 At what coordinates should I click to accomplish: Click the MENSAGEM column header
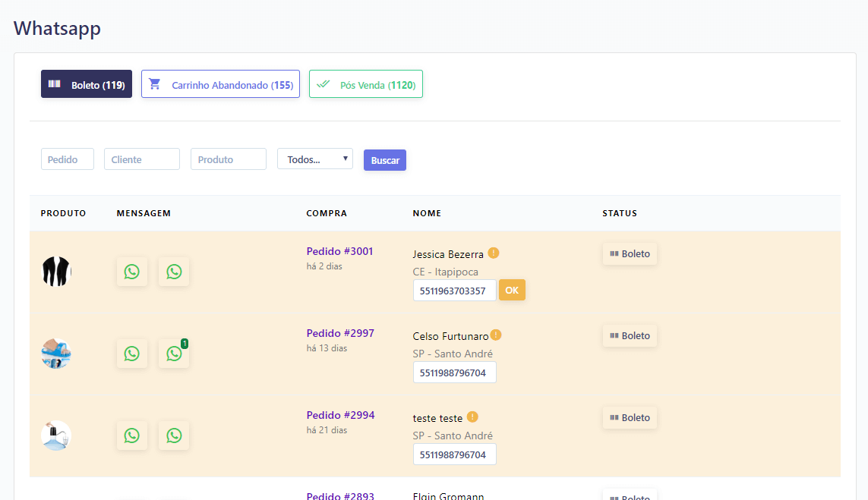click(x=144, y=213)
